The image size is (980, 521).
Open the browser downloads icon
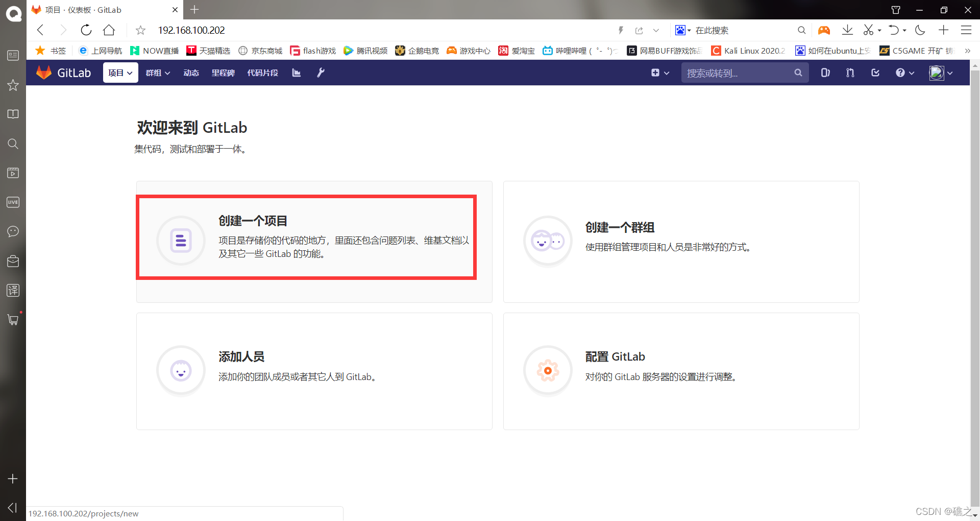pyautogui.click(x=847, y=30)
